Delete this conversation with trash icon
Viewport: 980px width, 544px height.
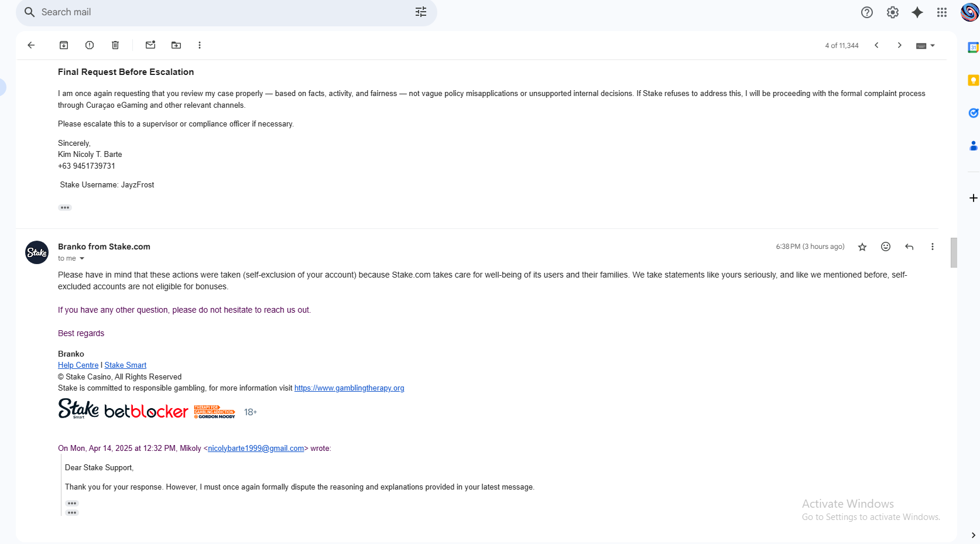tap(115, 45)
